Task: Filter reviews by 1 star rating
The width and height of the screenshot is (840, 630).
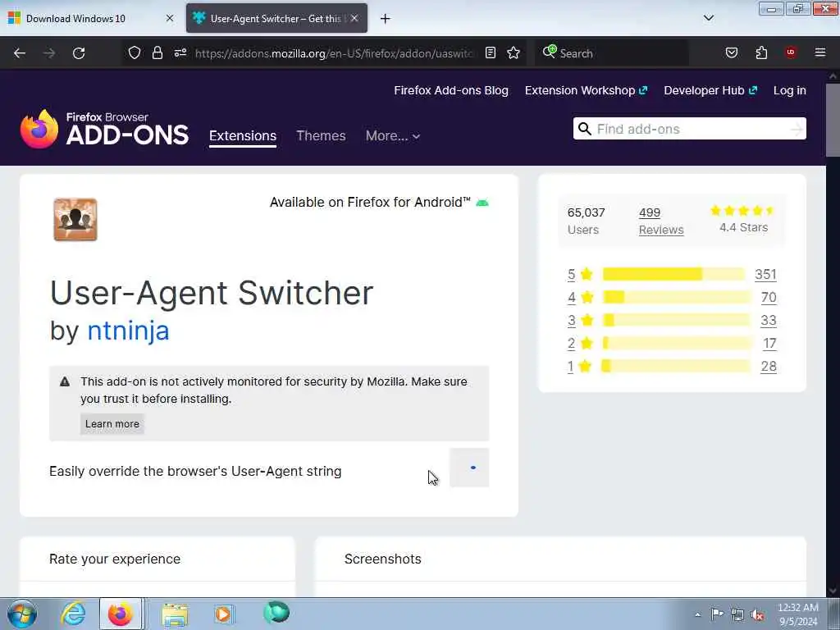Action: [x=580, y=367]
